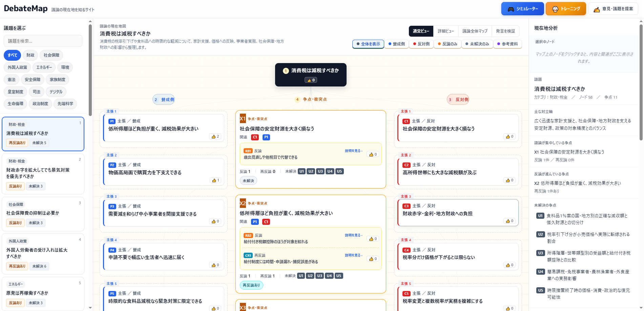
Task: Click the DebateMap logo
Action: click(x=26, y=8)
